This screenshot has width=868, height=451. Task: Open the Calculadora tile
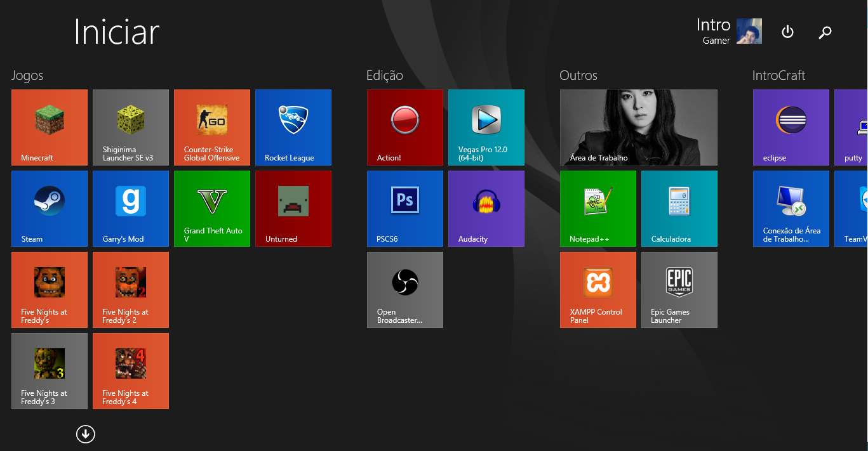(x=679, y=209)
